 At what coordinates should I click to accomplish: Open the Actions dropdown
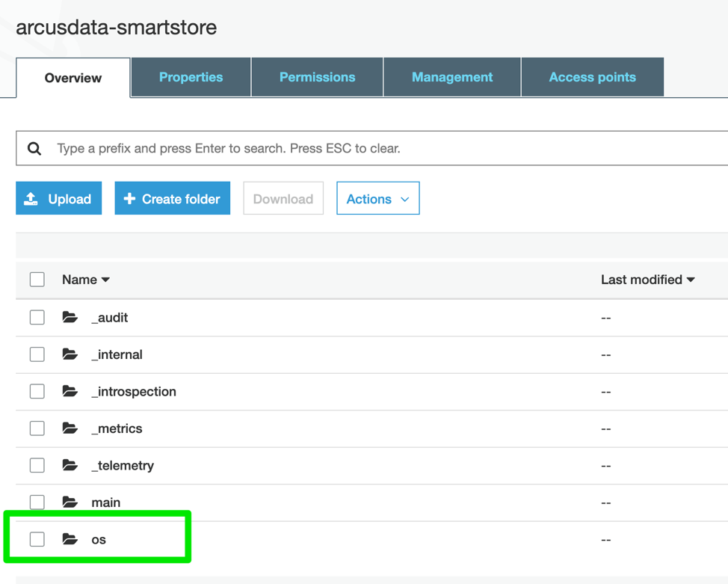(377, 198)
